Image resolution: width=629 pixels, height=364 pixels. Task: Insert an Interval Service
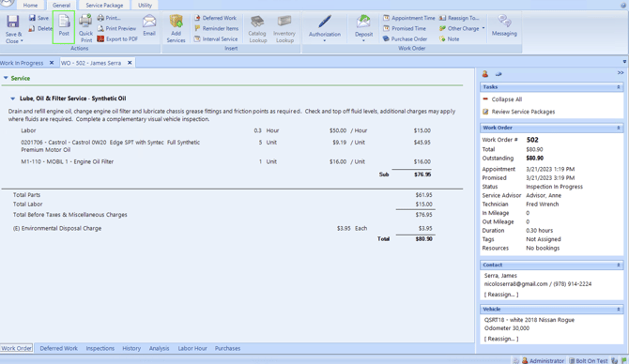(216, 38)
